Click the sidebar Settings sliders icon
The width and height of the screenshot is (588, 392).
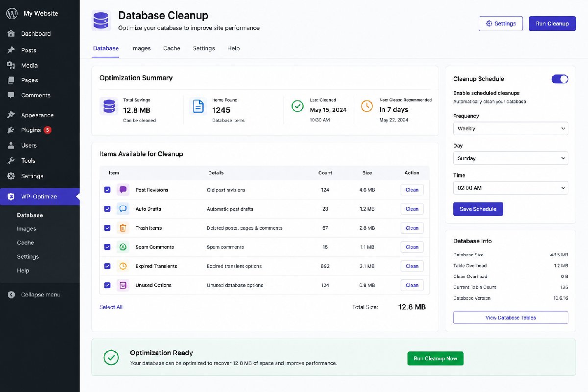(x=11, y=176)
